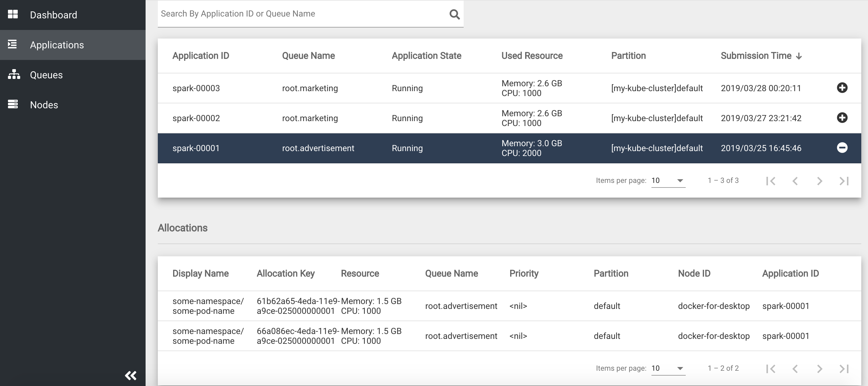Click "1 – 3 of 3" page range label

pos(723,181)
